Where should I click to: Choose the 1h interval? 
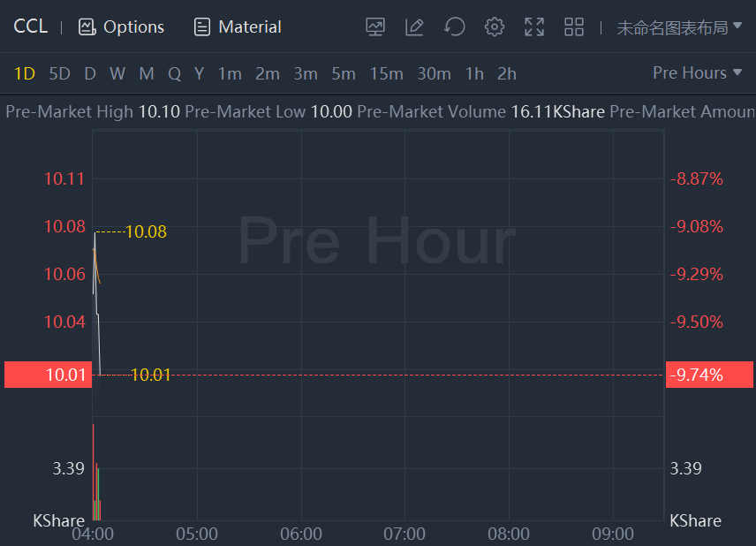[x=474, y=73]
